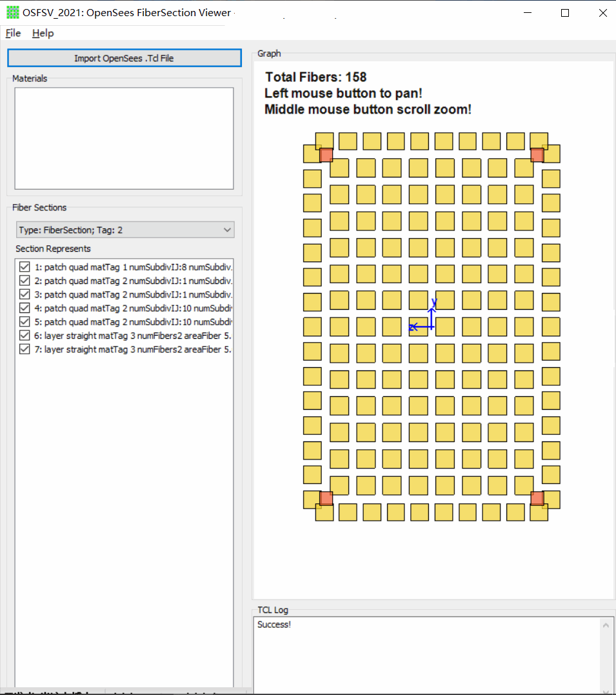The width and height of the screenshot is (616, 695).
Task: Uncheck section 2 patch quad matTag 2
Action: pyautogui.click(x=24, y=280)
